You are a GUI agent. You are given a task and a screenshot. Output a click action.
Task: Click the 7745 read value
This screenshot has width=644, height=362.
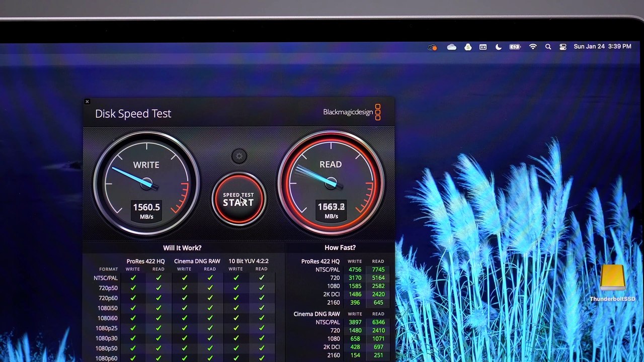coord(378,269)
